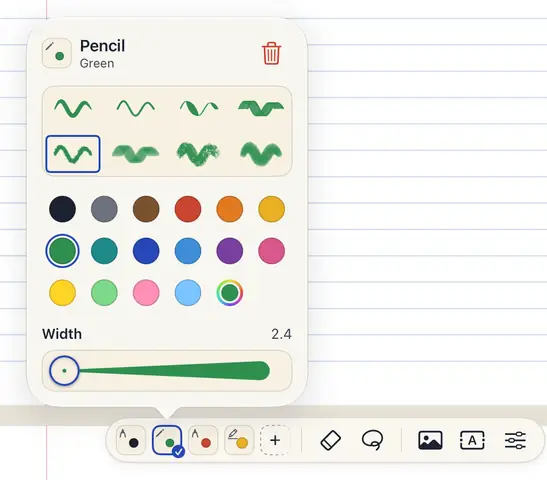Pick the light sky blue swatch

click(188, 292)
